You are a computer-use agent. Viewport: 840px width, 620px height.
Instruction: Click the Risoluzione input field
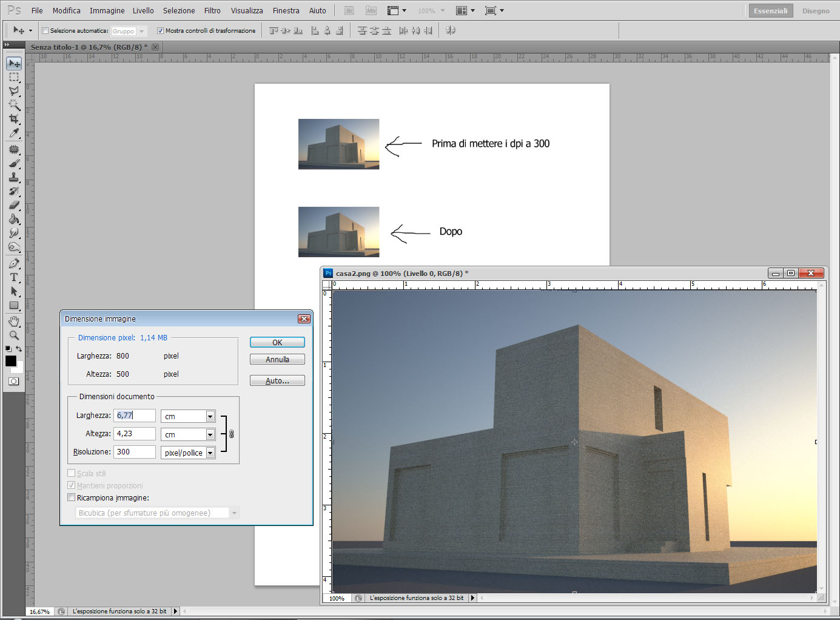135,452
